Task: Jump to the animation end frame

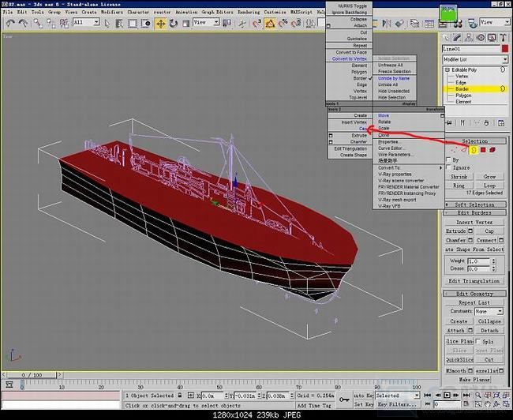Action: (466, 396)
